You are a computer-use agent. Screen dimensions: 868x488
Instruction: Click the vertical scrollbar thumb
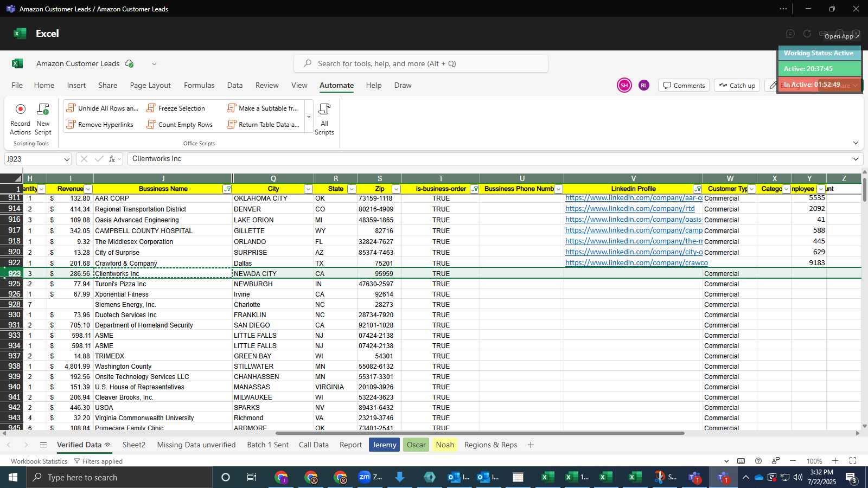point(864,189)
